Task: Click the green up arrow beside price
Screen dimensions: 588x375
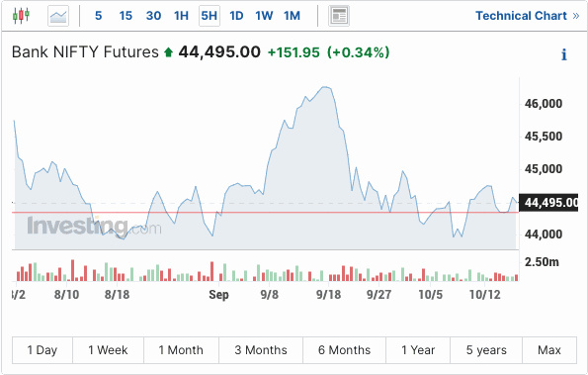Action: point(168,52)
